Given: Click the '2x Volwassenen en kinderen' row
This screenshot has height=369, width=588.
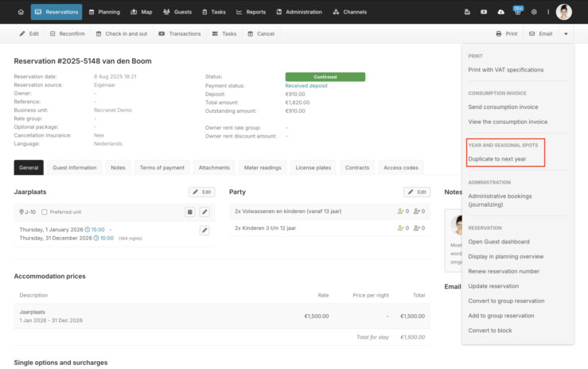Looking at the screenshot, I should [329, 212].
